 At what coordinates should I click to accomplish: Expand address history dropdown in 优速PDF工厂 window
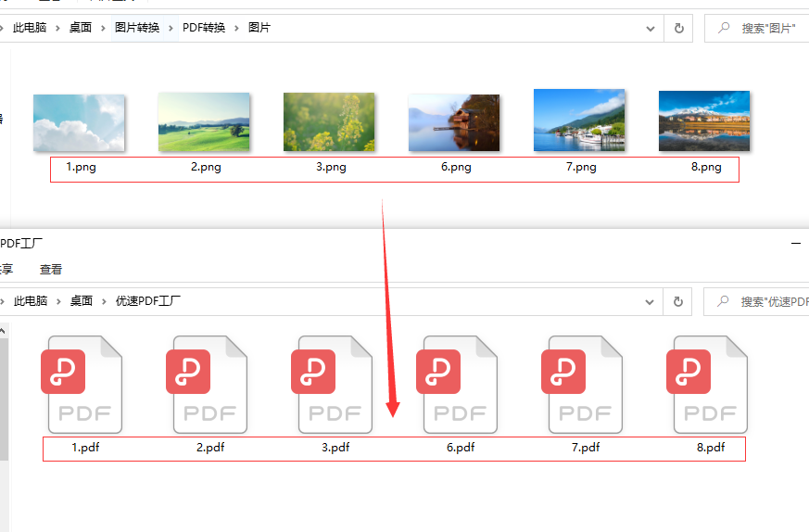650,302
